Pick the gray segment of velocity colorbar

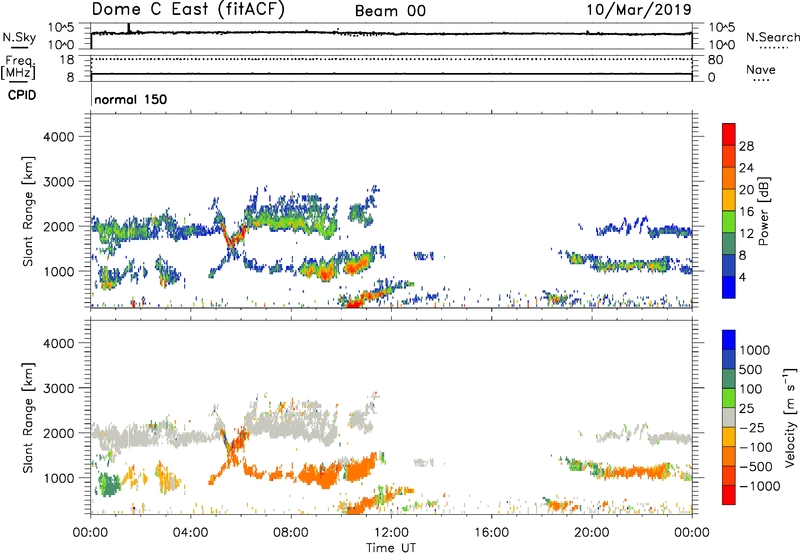[x=729, y=417]
